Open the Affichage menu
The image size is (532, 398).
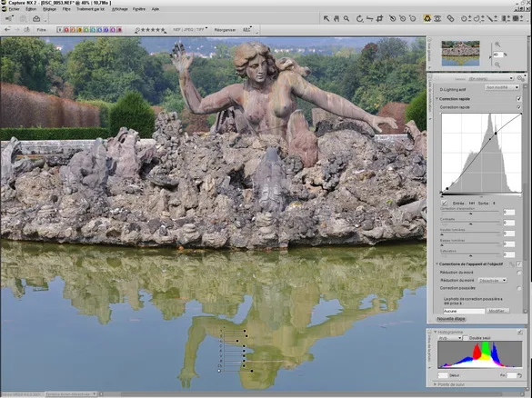pyautogui.click(x=120, y=9)
